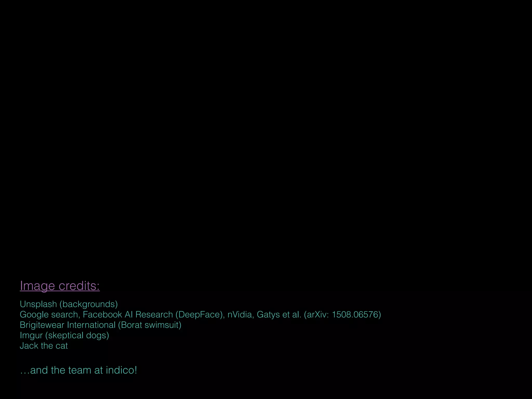Select the word "Unsplash" in the credits

(x=38, y=304)
